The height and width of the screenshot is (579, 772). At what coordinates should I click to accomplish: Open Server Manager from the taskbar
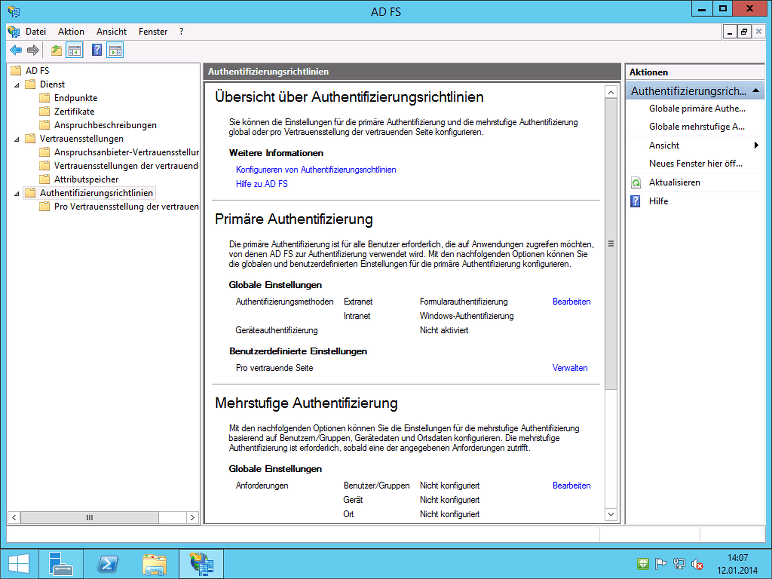click(61, 563)
